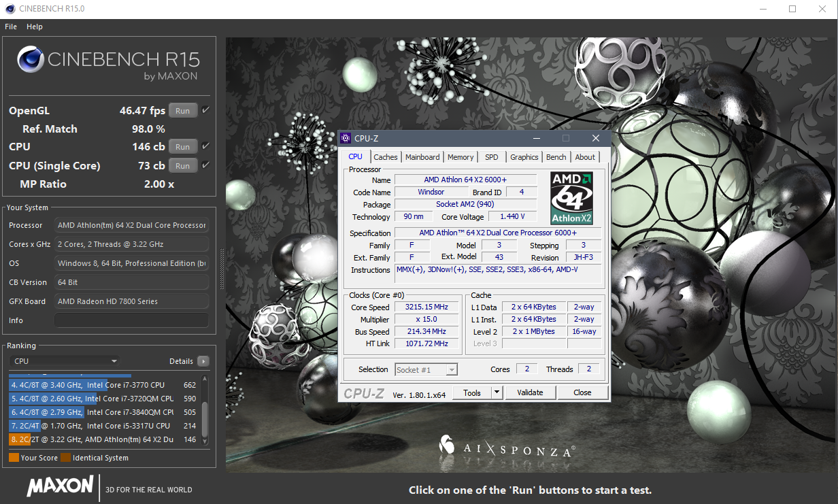Click the GFX Board field AMD Radeon HD 7800

point(131,301)
